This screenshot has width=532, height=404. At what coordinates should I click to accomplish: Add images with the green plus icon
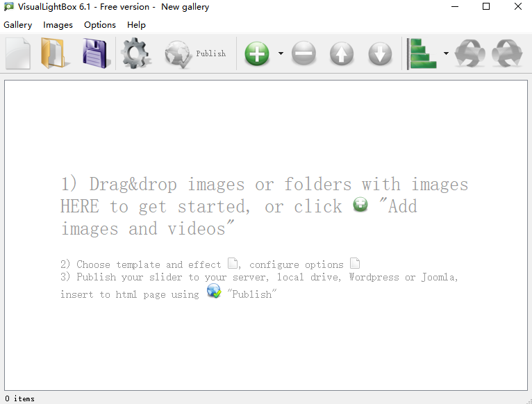257,53
